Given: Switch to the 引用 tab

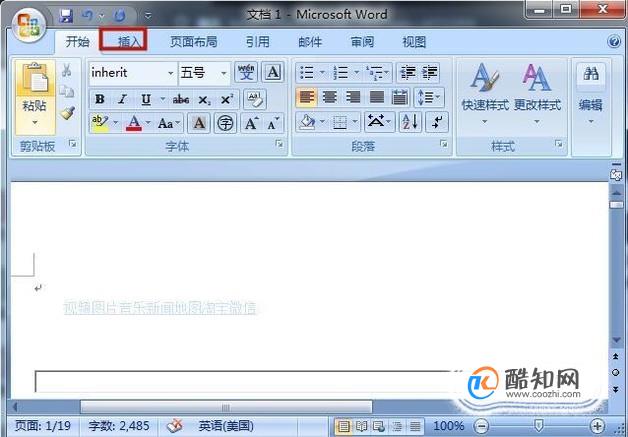Looking at the screenshot, I should coord(258,42).
